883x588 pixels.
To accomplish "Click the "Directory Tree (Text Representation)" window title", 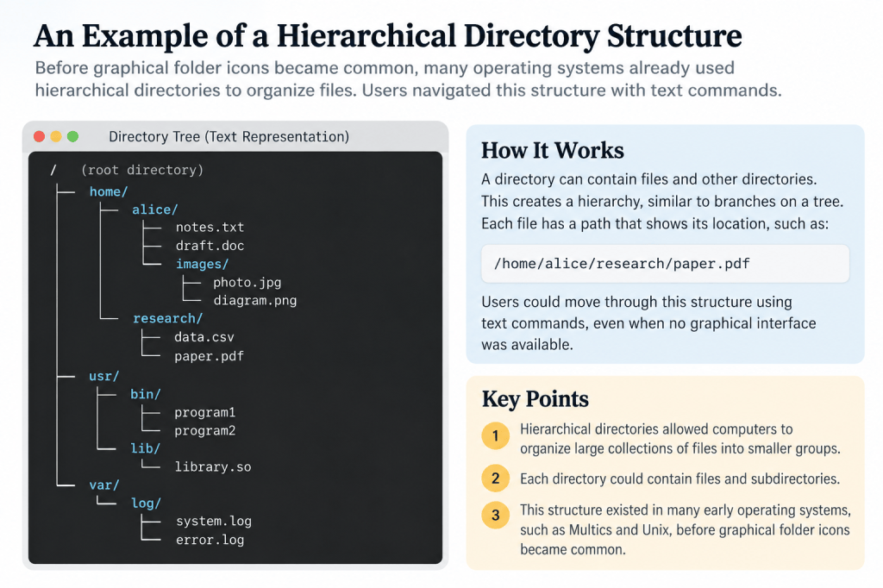I will pyautogui.click(x=229, y=137).
